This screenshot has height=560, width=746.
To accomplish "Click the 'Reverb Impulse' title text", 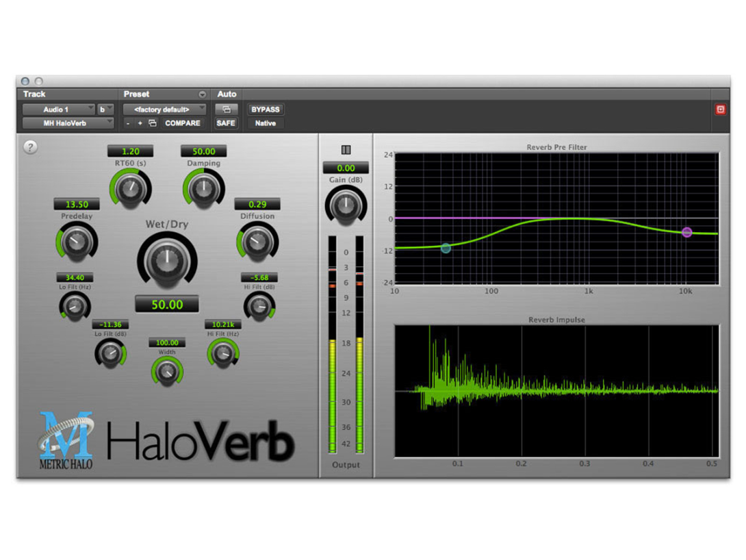I will tap(556, 320).
